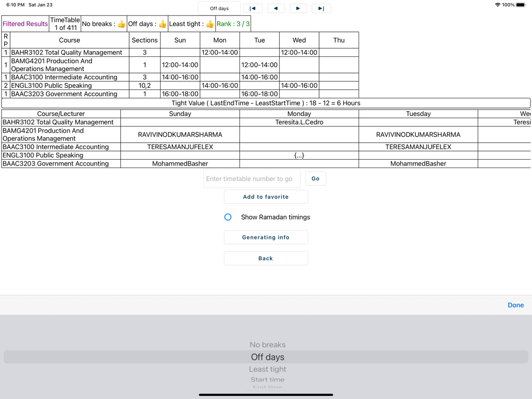Click Wed 14:00-16:00 for ENGL3100
Image resolution: width=532 pixels, height=399 pixels.
click(x=299, y=86)
